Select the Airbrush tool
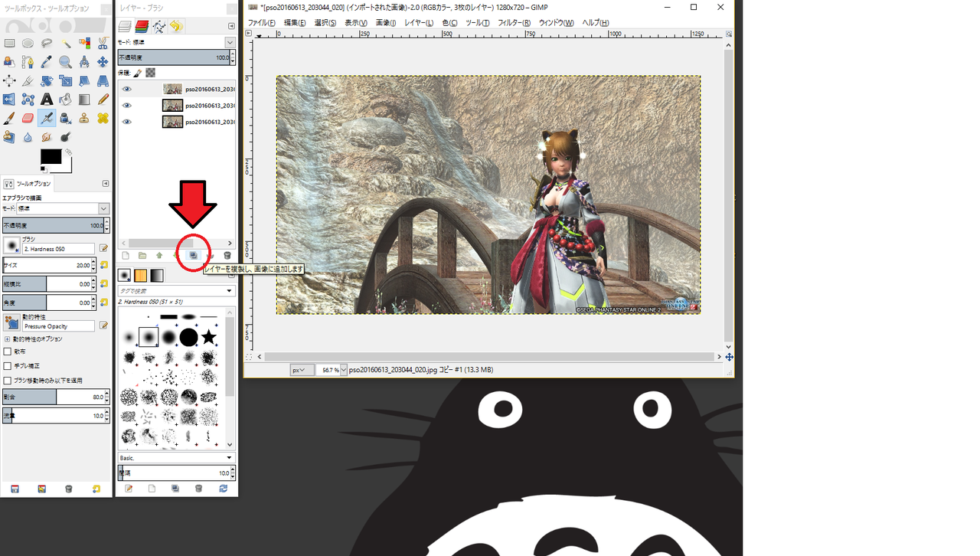980x556 pixels. coord(47,118)
